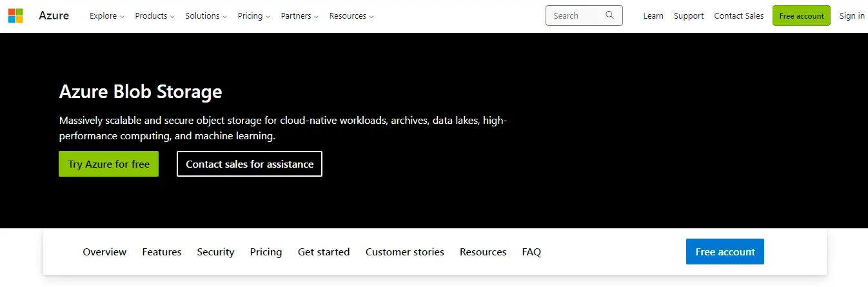
Task: Open the Azure home link
Action: click(x=54, y=15)
